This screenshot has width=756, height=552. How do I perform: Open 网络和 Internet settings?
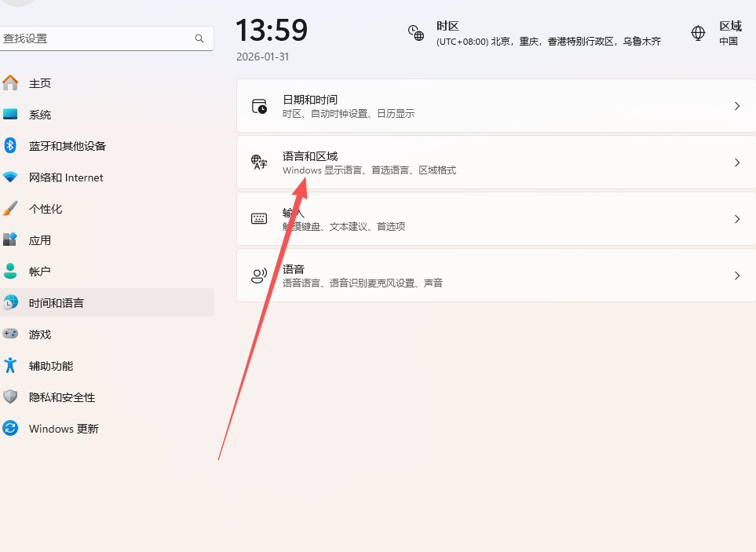point(106,177)
